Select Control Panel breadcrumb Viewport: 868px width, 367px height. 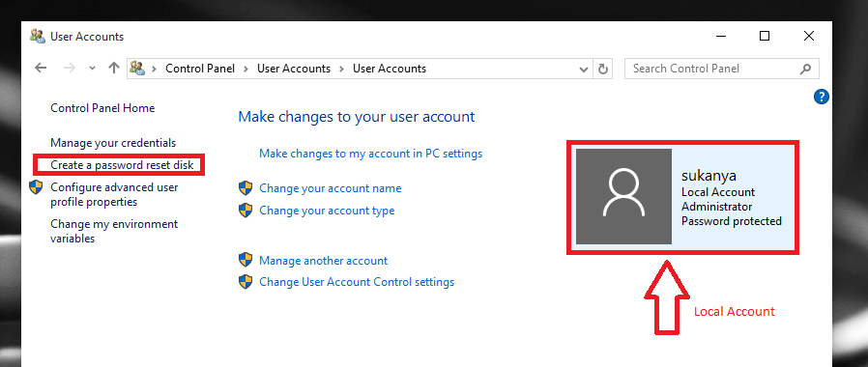pyautogui.click(x=200, y=69)
